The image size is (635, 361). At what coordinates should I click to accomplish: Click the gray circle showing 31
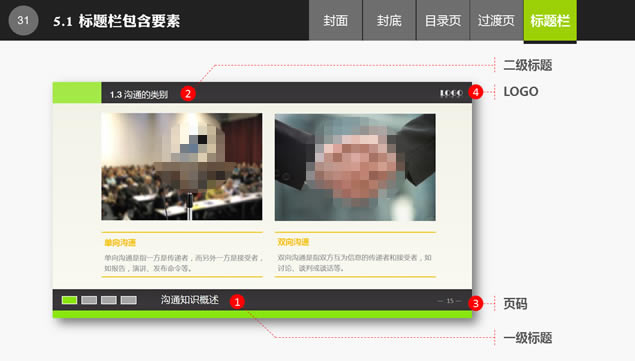(23, 20)
